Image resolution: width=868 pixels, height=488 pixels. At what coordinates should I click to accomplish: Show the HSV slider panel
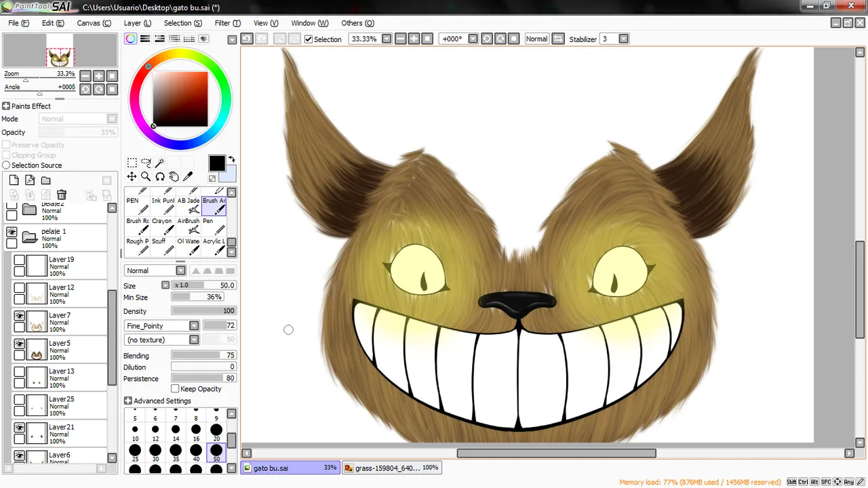point(159,39)
